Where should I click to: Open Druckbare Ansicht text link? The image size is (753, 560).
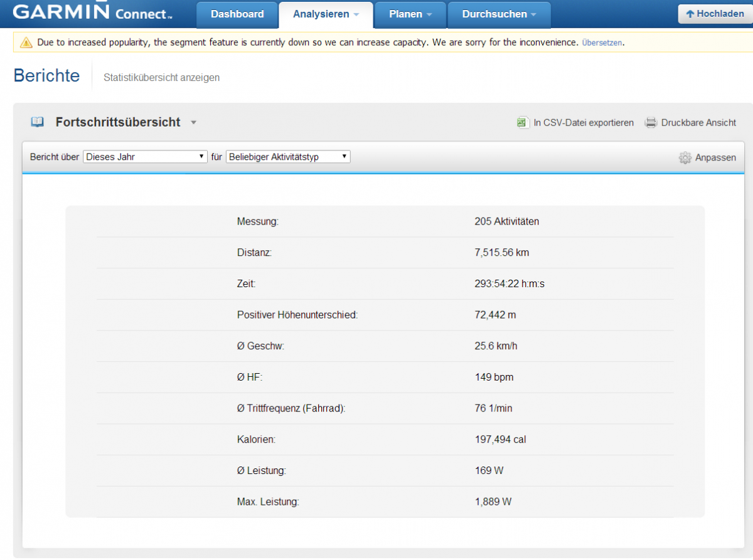coord(698,123)
